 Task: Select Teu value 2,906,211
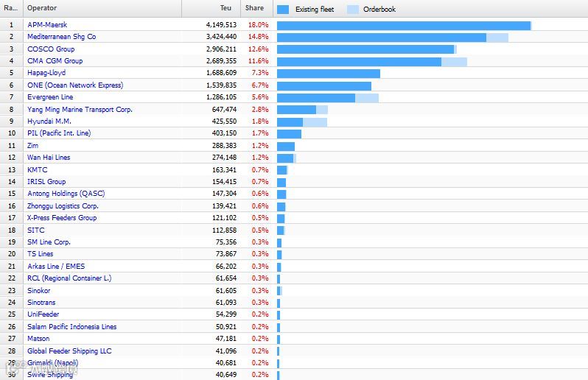click(x=221, y=49)
